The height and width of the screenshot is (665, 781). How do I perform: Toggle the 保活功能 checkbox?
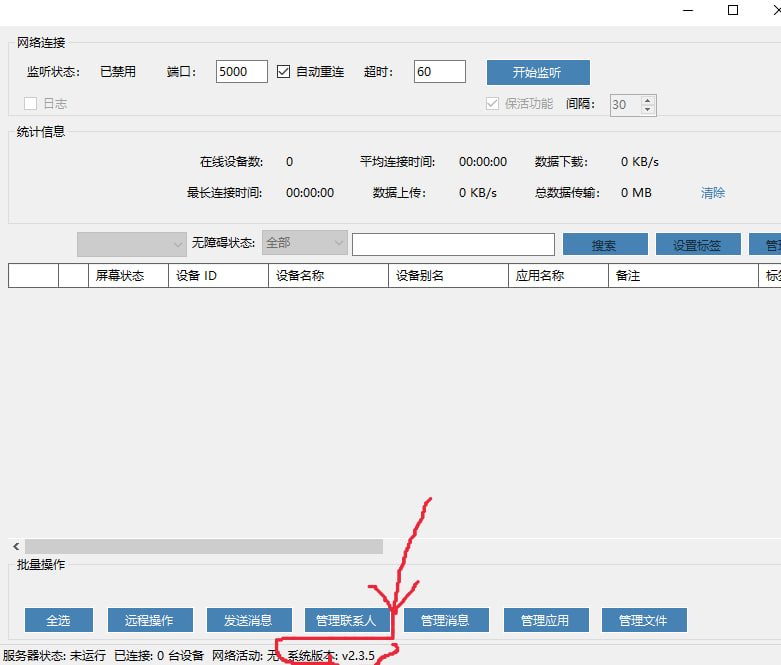(492, 103)
